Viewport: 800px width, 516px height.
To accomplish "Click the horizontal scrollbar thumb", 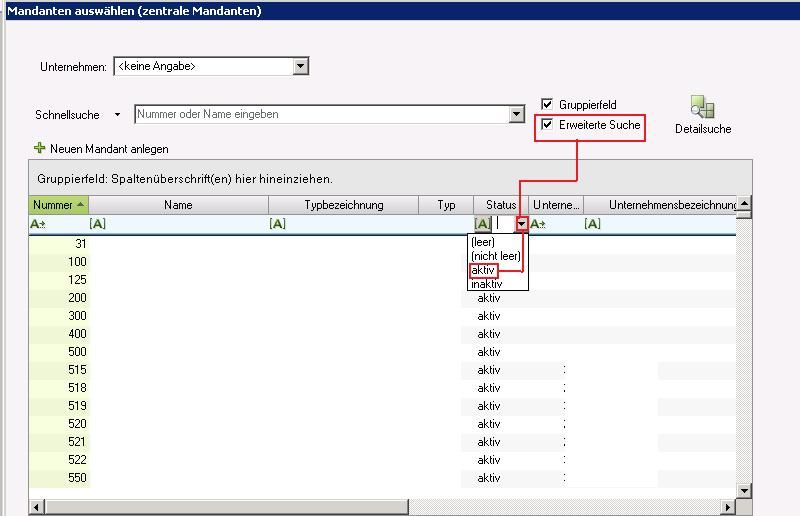I will coord(227,507).
